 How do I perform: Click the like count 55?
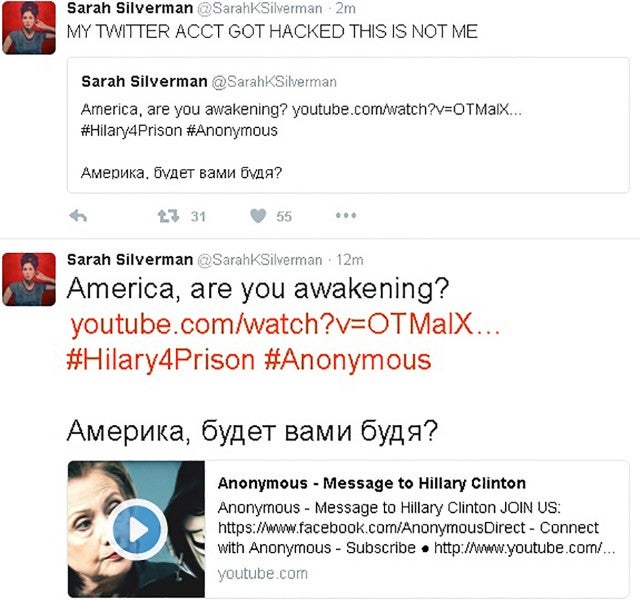284,216
